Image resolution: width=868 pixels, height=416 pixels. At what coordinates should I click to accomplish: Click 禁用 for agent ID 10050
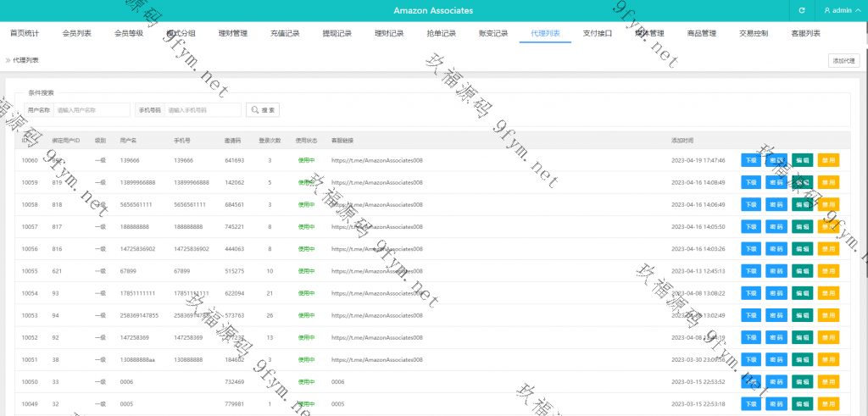point(828,381)
